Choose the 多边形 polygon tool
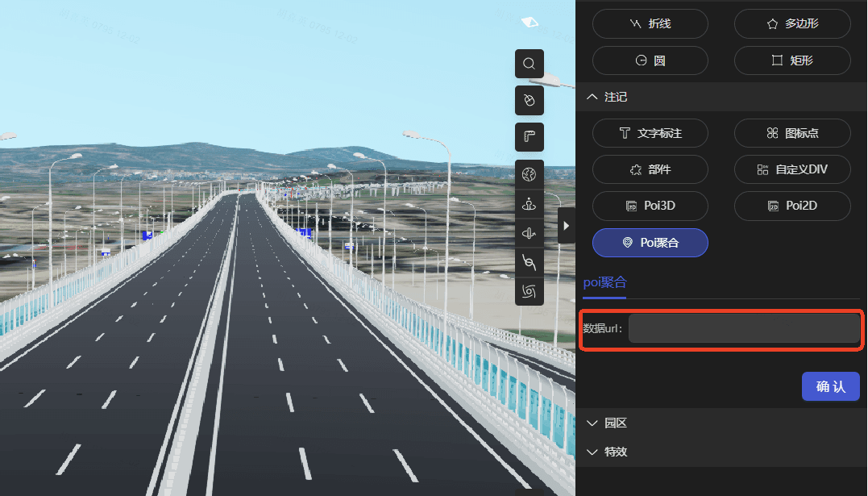The image size is (868, 496). [791, 24]
